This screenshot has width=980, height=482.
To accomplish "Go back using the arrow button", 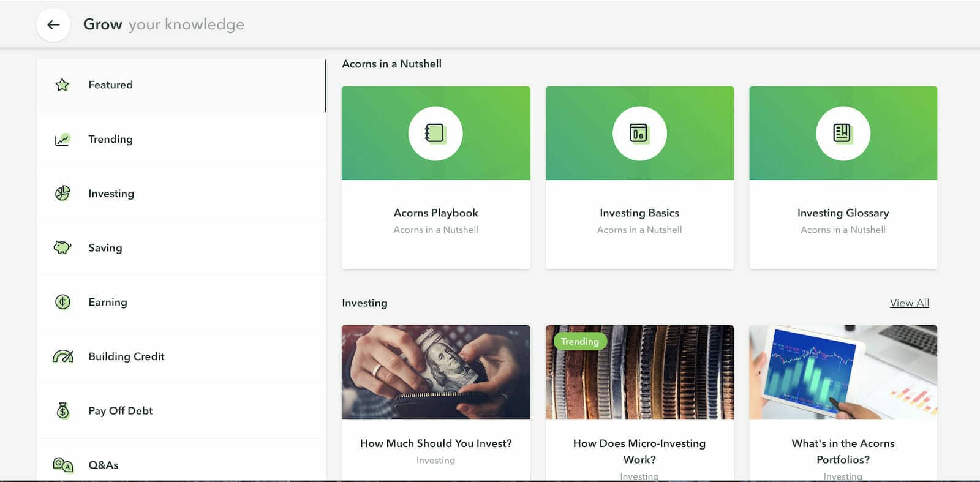I will (x=53, y=24).
